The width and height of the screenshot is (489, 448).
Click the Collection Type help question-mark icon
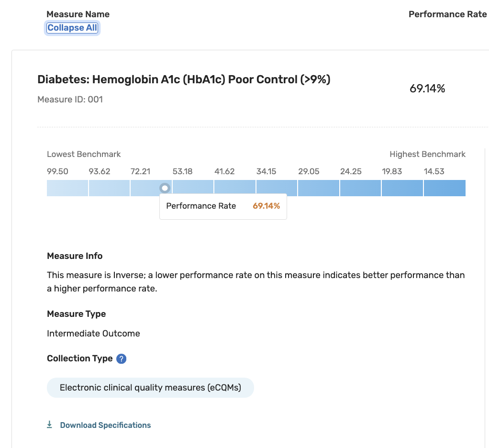(122, 358)
